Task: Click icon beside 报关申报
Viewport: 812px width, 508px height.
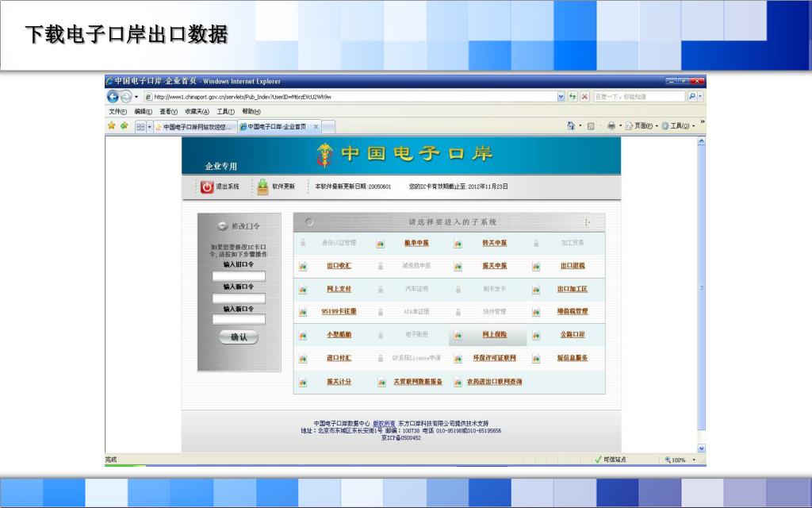Action: (458, 267)
